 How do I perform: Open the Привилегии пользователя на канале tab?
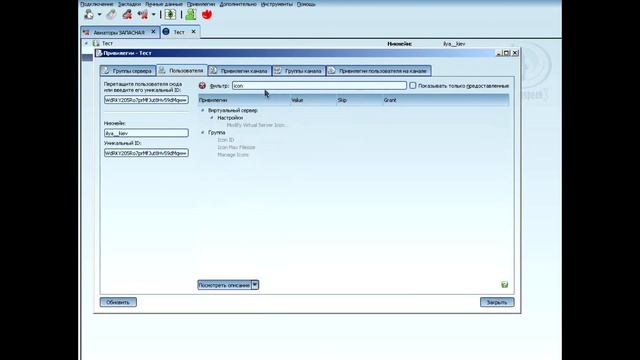click(x=378, y=71)
